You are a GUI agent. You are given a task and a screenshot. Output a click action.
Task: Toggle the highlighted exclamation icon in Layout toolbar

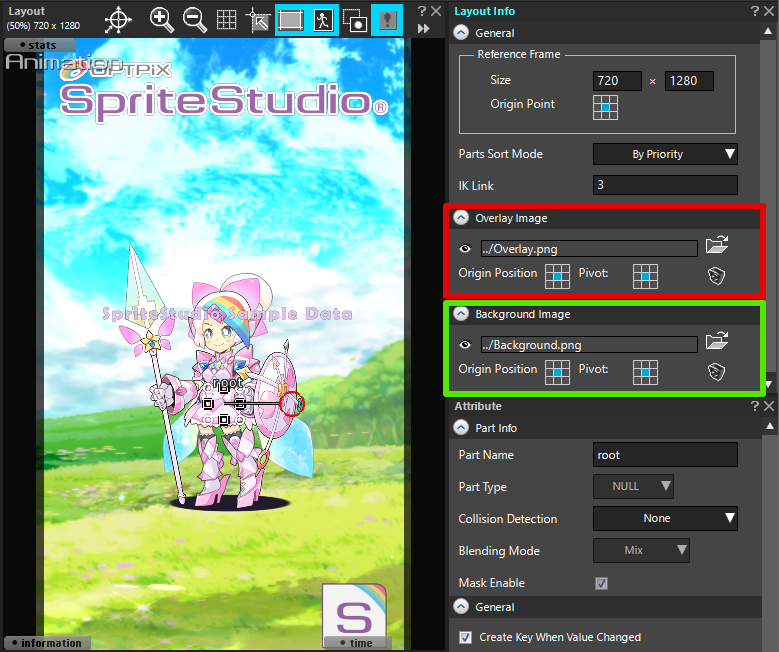pyautogui.click(x=387, y=20)
